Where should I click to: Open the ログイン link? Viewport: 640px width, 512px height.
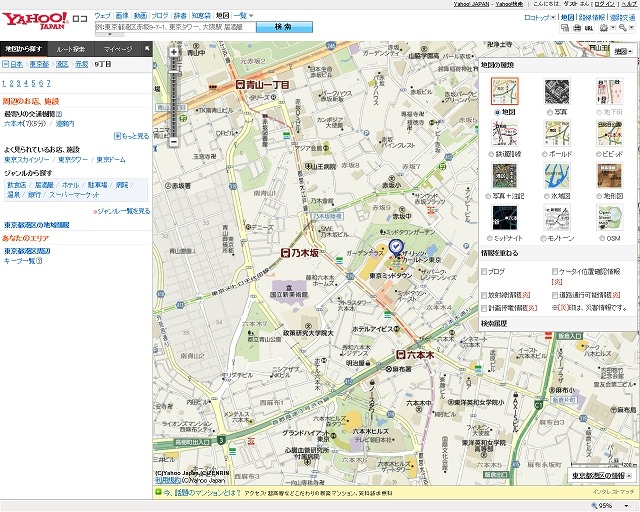click(605, 4)
